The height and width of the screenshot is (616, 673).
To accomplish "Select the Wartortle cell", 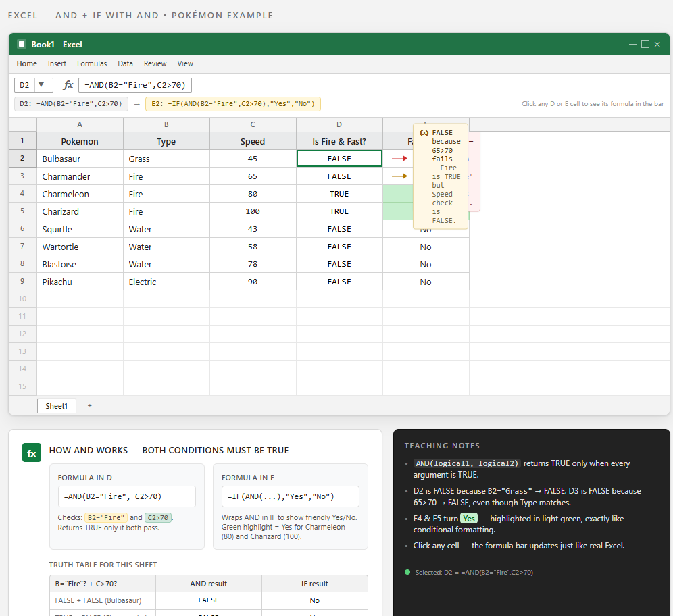I will coord(80,247).
